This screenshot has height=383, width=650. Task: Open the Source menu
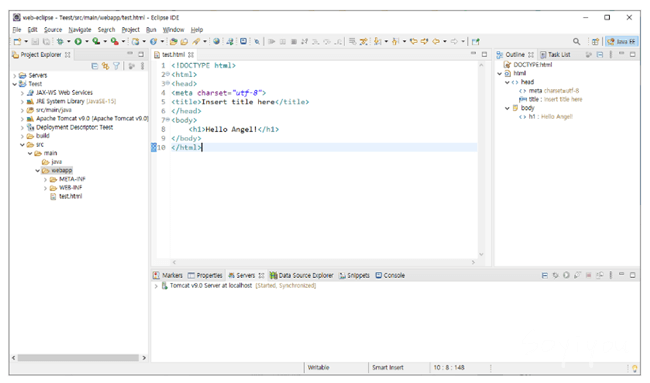pyautogui.click(x=53, y=30)
